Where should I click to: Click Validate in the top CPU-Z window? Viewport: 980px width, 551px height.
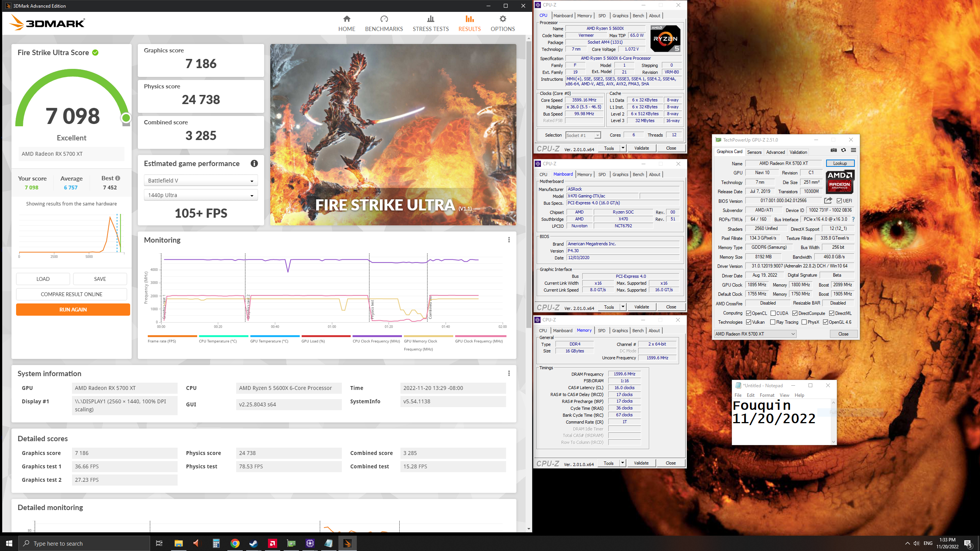click(641, 148)
